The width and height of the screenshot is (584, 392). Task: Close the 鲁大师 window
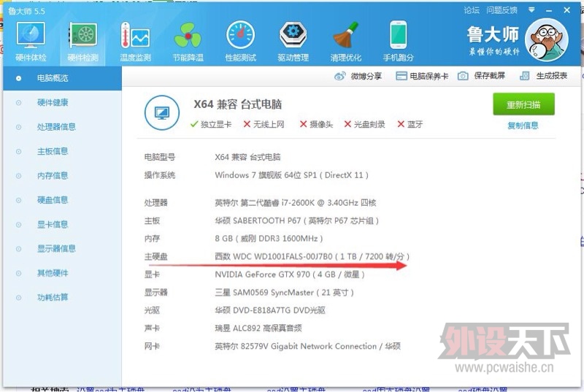pyautogui.click(x=567, y=10)
